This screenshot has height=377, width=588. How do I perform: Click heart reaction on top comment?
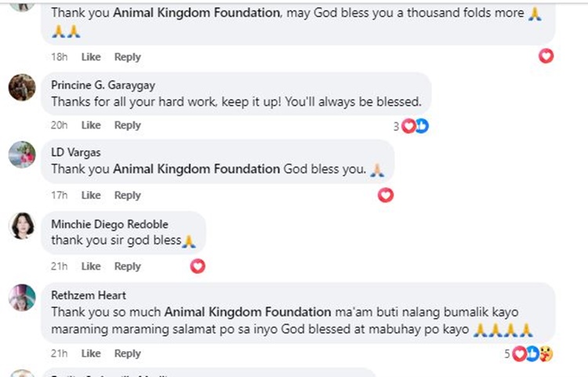[x=546, y=56]
